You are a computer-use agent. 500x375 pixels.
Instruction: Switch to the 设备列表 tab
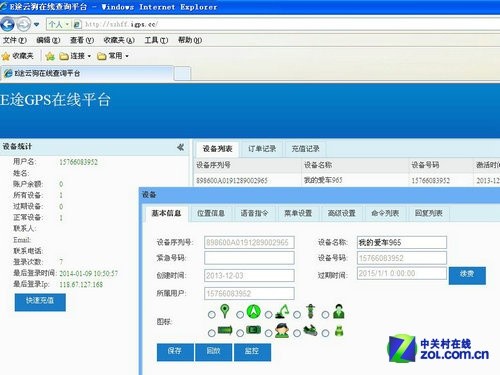pos(217,149)
